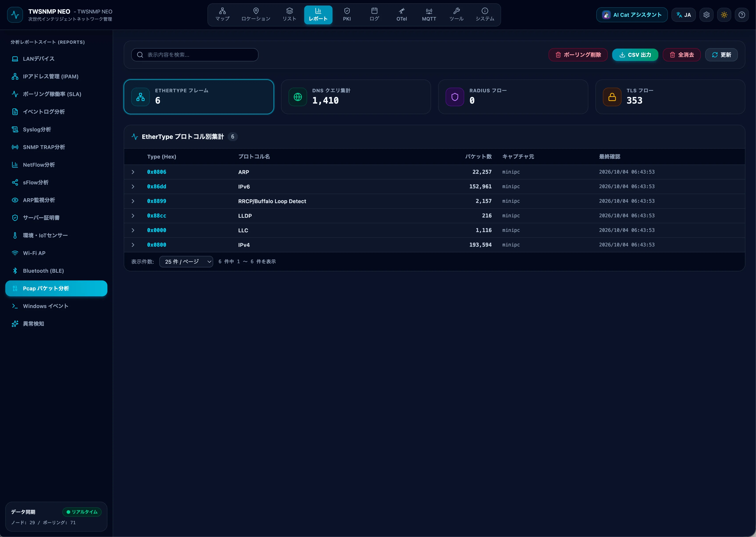756x537 pixels.
Task: Open SNMP TRAP分析 report
Action: click(56, 147)
